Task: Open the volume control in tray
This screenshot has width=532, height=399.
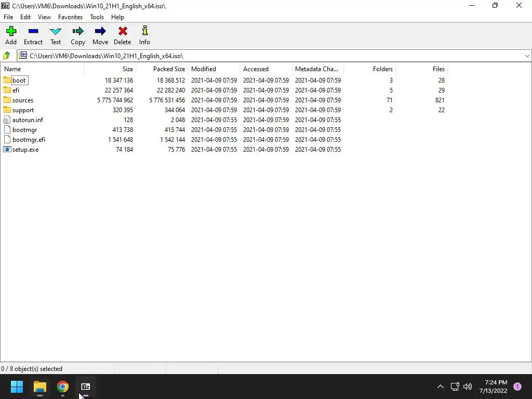Action: pyautogui.click(x=468, y=387)
